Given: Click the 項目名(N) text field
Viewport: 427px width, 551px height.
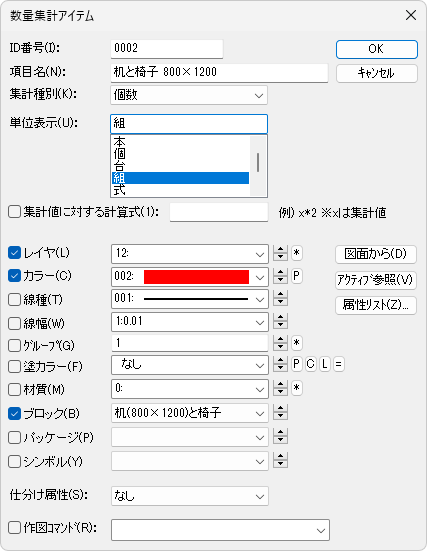Looking at the screenshot, I should pyautogui.click(x=219, y=73).
